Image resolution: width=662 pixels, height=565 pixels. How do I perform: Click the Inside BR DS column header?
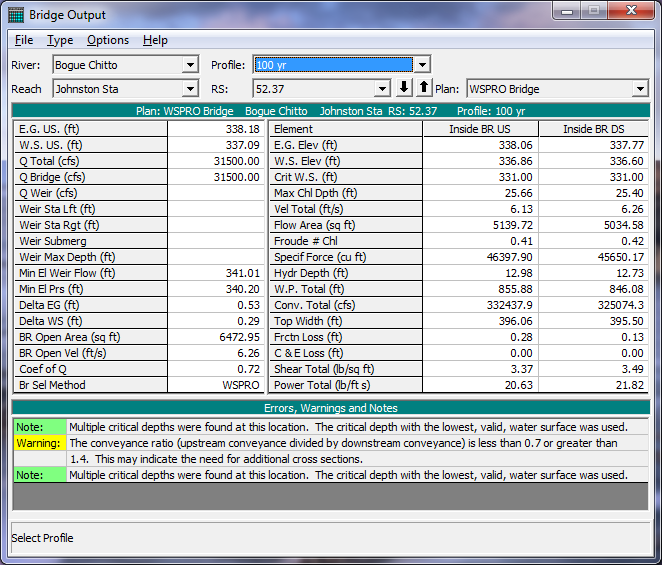[594, 129]
